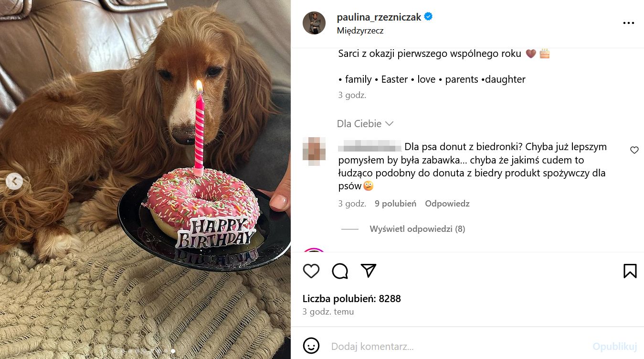View who liked via '9 polubień'
The width and height of the screenshot is (644, 359).
pyautogui.click(x=395, y=204)
